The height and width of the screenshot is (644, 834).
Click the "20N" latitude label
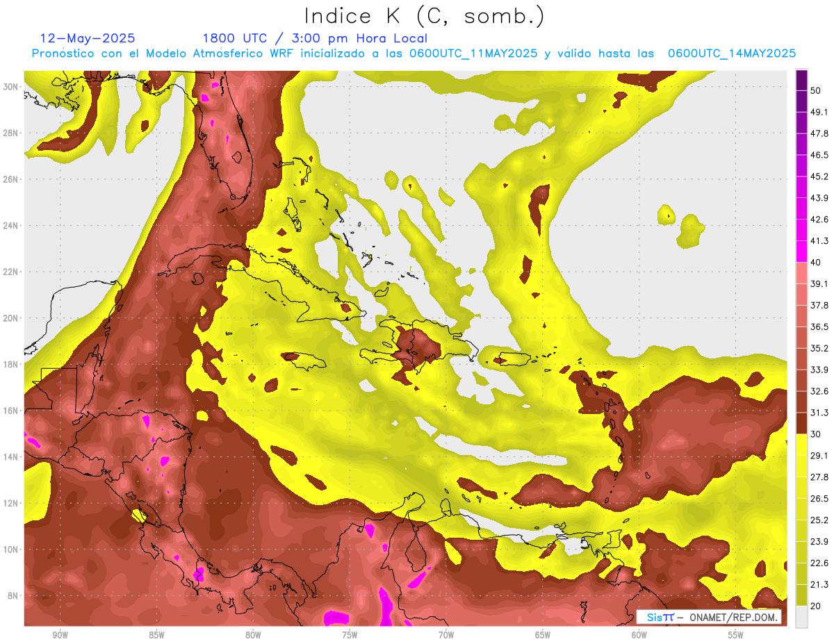tap(10, 318)
